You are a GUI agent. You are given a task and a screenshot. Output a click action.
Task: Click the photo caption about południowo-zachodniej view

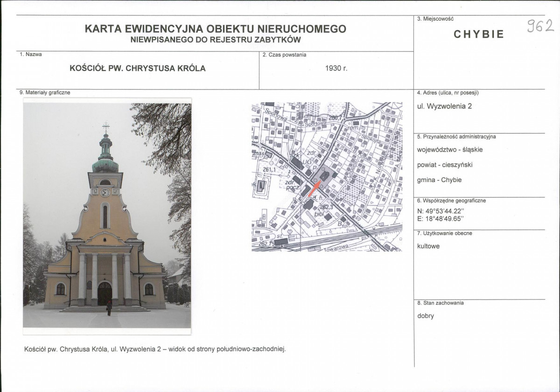pos(154,349)
